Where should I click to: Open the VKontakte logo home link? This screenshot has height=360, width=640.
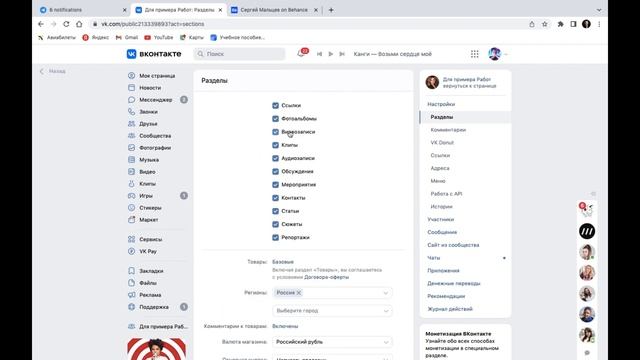[x=154, y=54]
